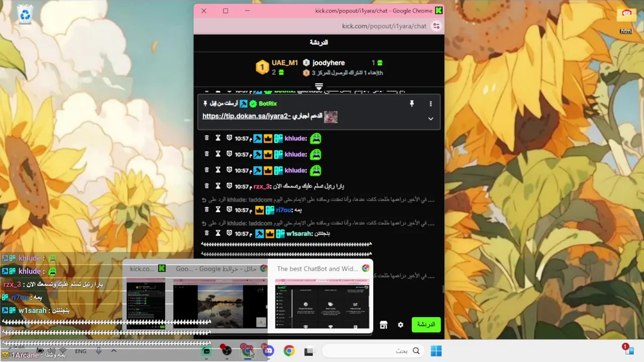Collapse the pinned BotRix message chevron
Viewport: 644px width, 362px height.
(431, 119)
